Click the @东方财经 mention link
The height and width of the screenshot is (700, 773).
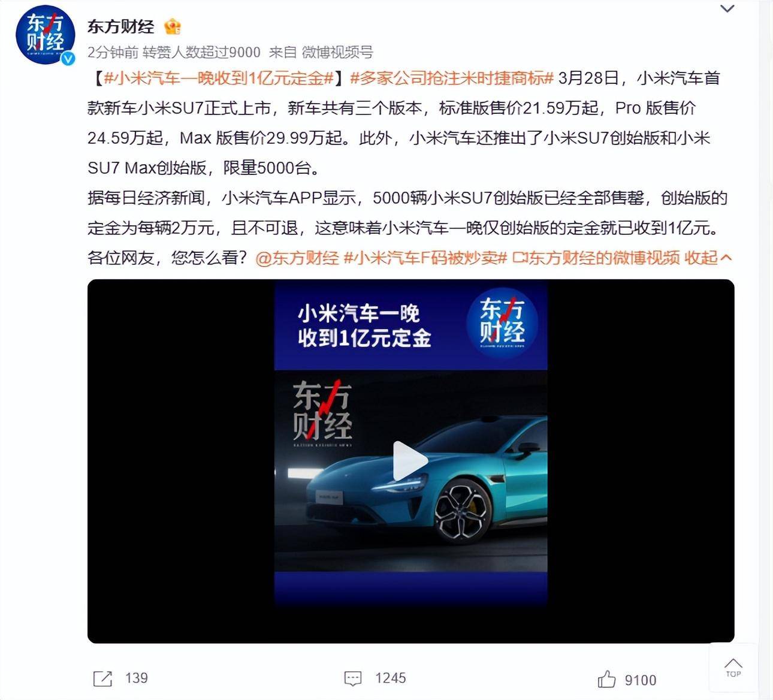point(297,258)
